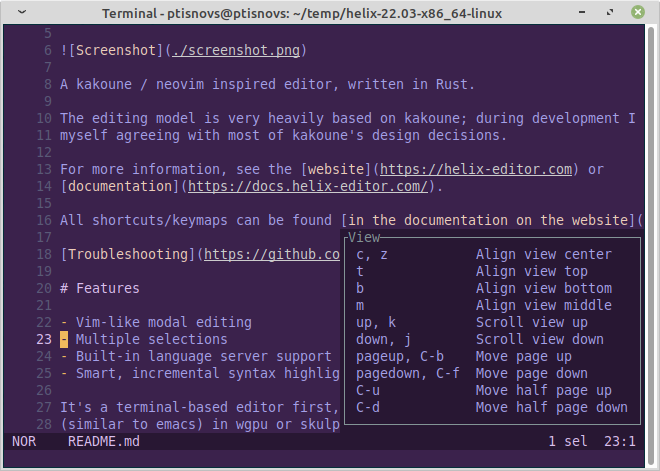
Task: Open the https://docs.helix-editor.com/ link
Action: point(308,186)
